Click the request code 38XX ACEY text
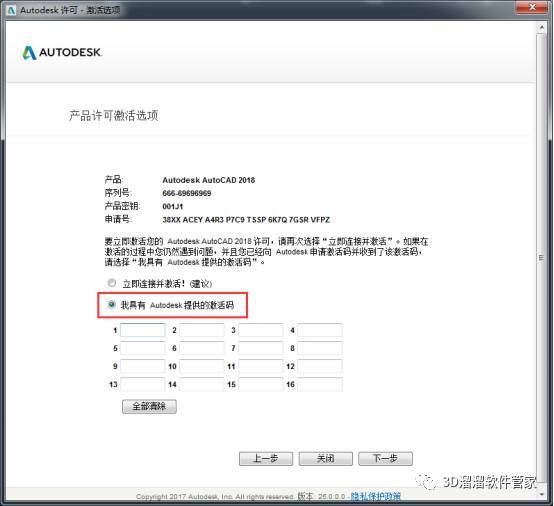This screenshot has width=554, height=506. [x=246, y=220]
